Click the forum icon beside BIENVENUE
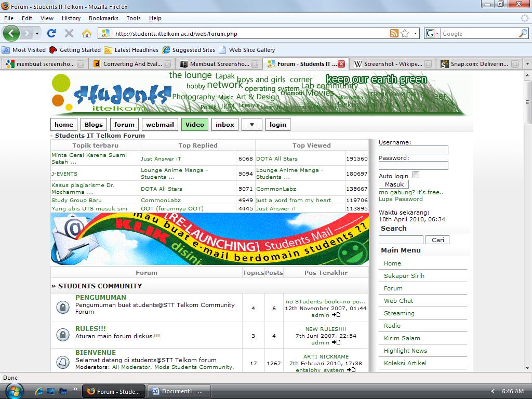 coord(63,362)
